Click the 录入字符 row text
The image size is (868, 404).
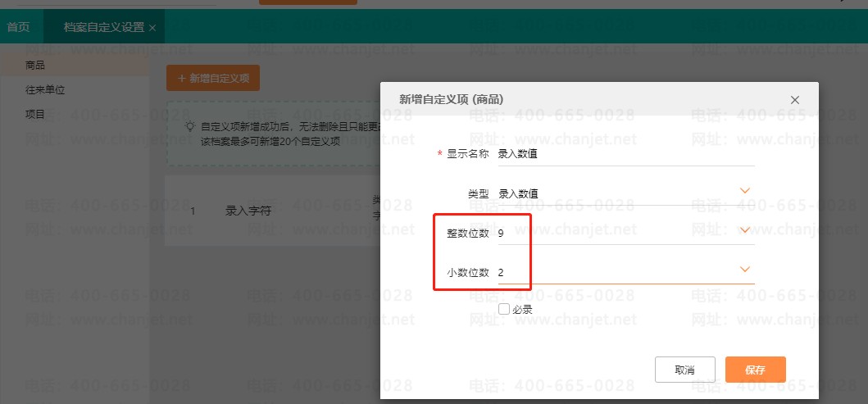[x=248, y=211]
